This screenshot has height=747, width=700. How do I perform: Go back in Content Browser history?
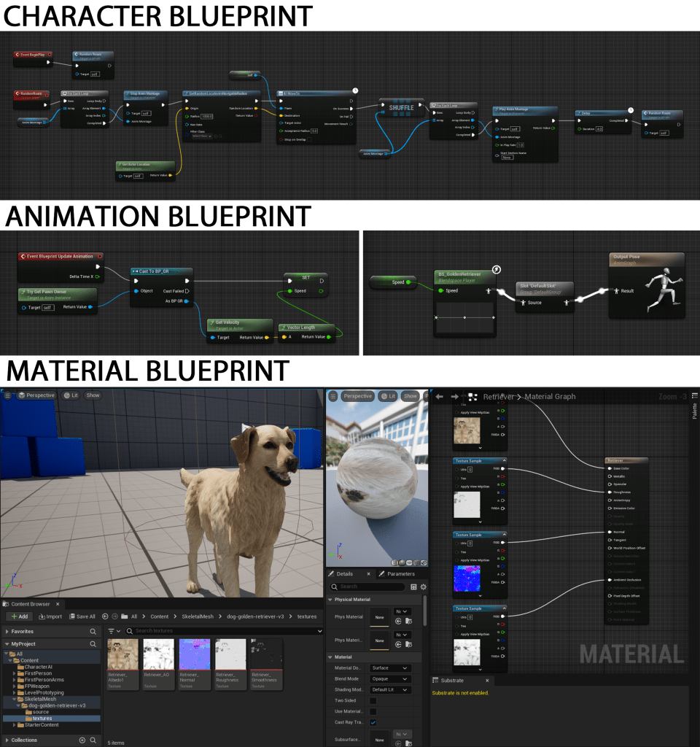click(x=106, y=616)
